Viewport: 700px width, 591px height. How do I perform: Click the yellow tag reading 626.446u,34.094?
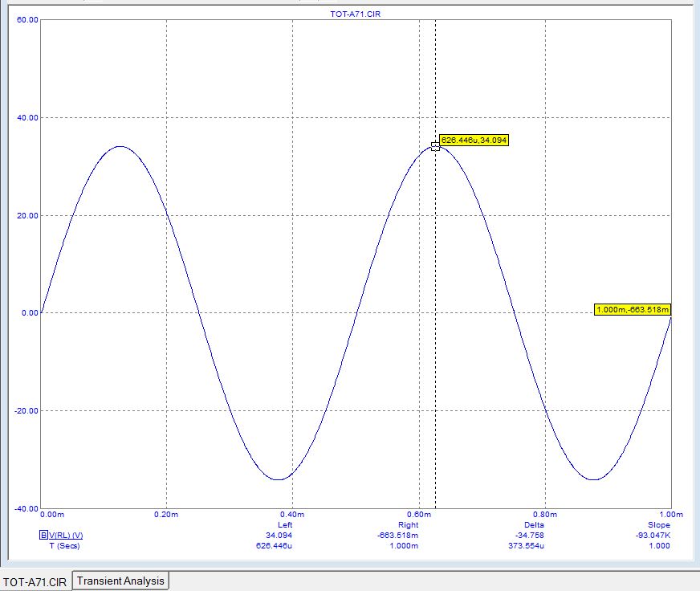click(474, 141)
